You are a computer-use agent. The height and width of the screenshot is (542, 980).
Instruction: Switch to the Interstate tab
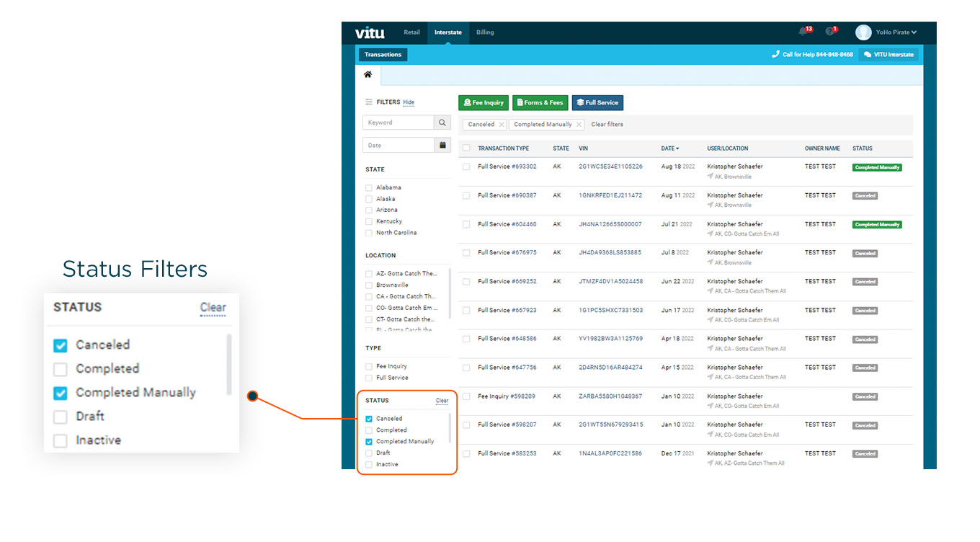[448, 32]
